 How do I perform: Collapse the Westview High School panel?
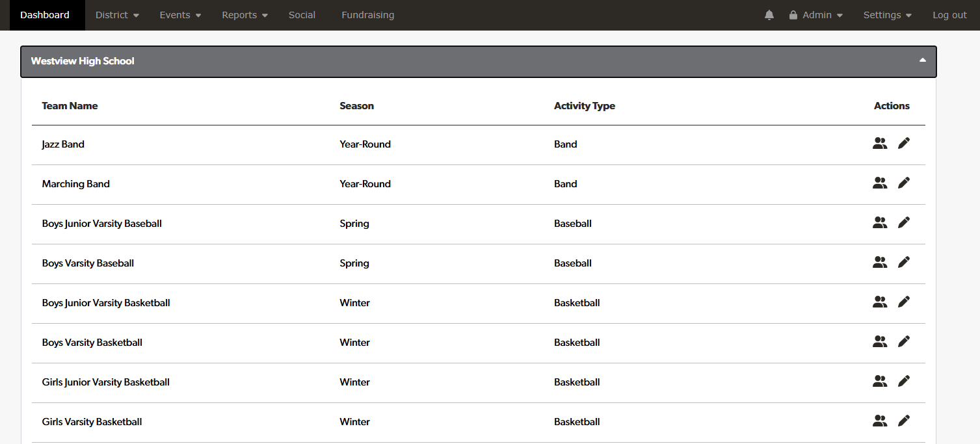point(922,60)
